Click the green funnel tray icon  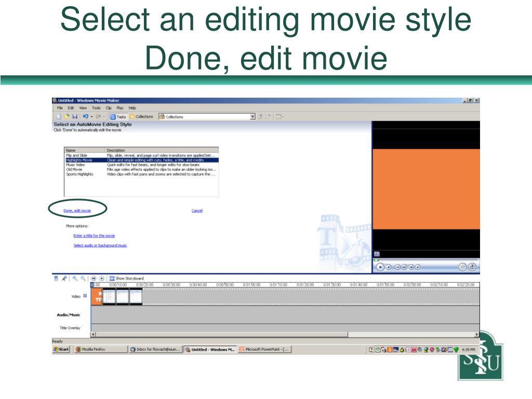pyautogui.click(x=456, y=350)
